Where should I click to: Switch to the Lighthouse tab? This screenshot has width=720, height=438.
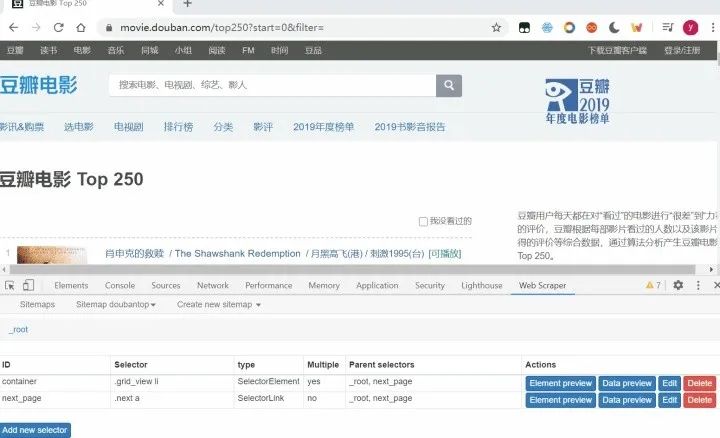[482, 285]
